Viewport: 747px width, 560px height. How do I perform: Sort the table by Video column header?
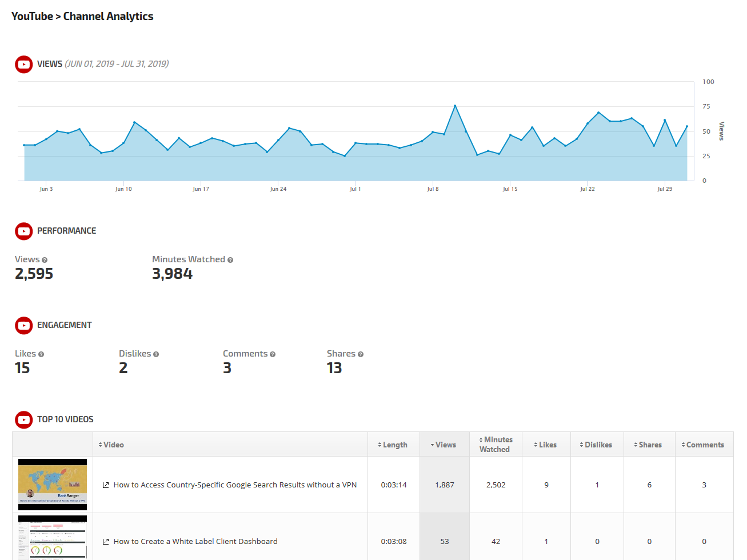coord(111,445)
